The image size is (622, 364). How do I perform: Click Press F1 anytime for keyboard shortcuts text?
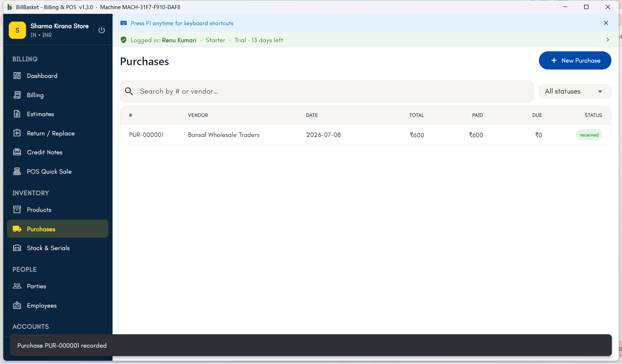(x=182, y=23)
